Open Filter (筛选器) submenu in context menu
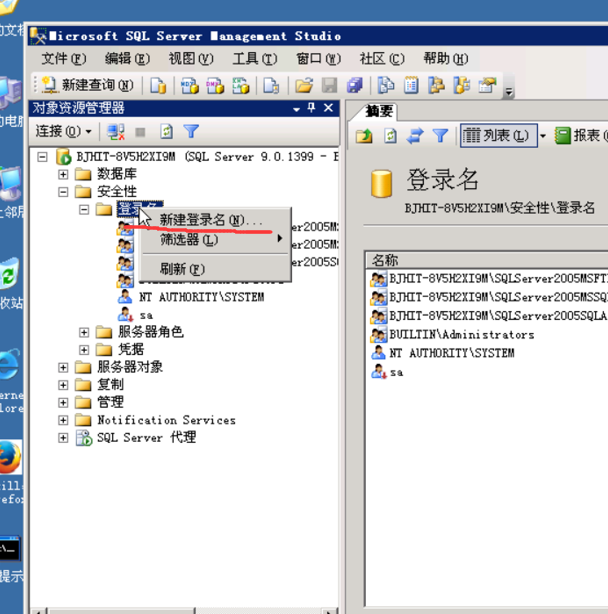Viewport: 608px width, 614px height. [216, 239]
